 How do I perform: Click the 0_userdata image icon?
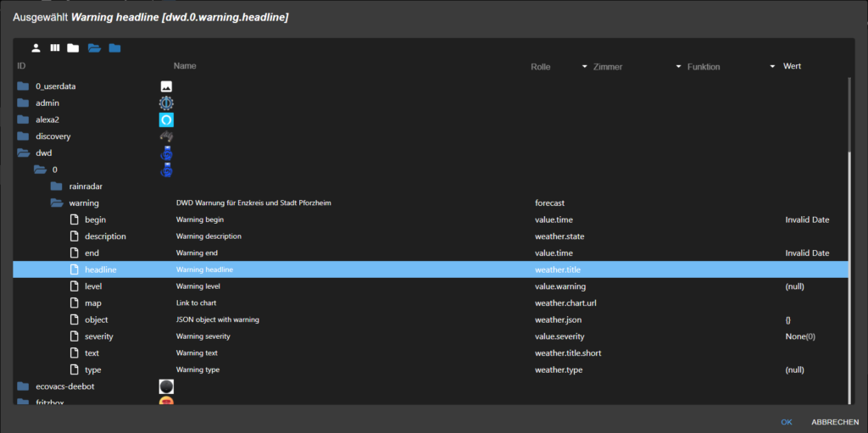tap(166, 86)
